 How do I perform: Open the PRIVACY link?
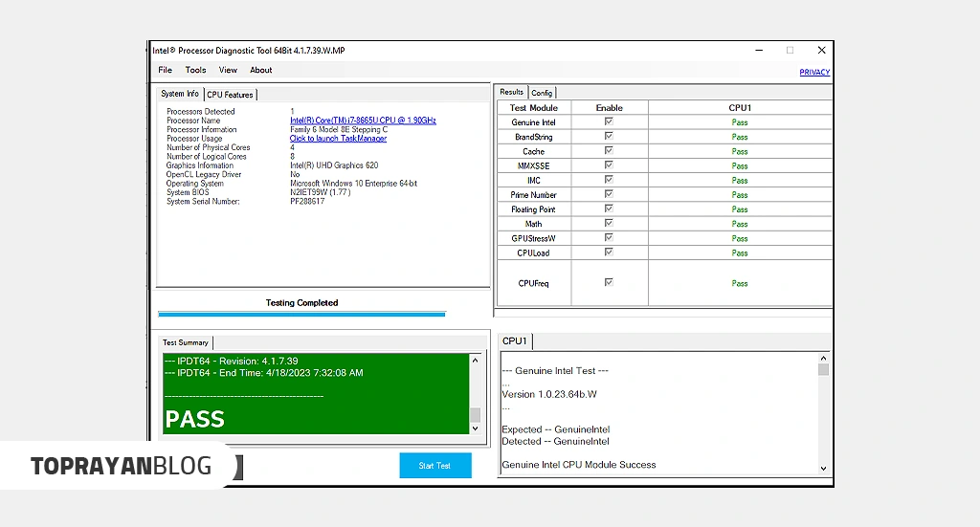(x=814, y=73)
